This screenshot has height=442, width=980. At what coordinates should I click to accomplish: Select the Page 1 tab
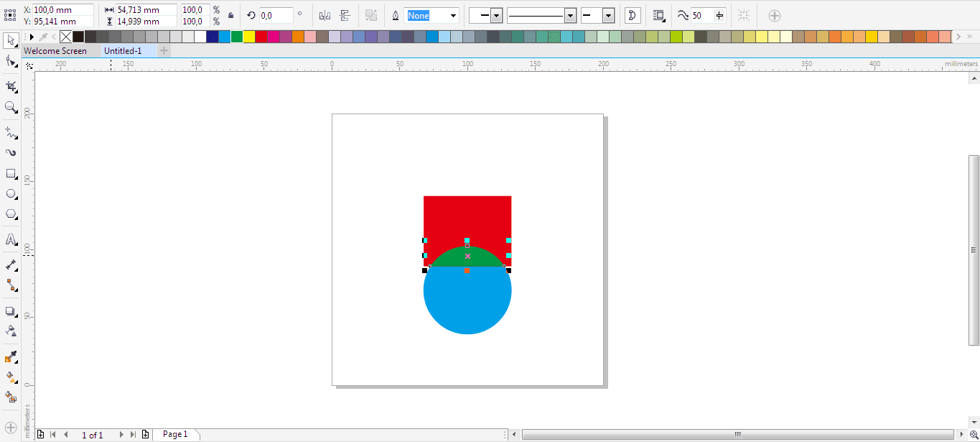point(175,434)
